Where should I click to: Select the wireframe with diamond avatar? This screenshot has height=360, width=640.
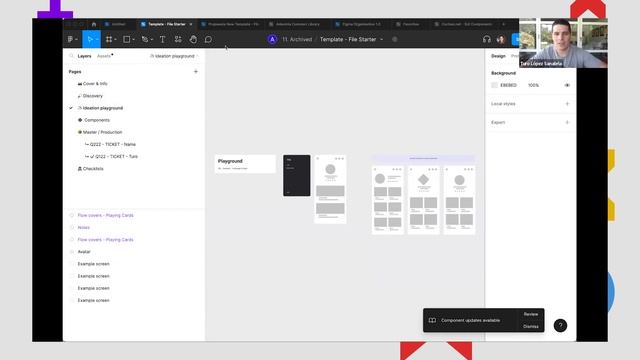(423, 200)
